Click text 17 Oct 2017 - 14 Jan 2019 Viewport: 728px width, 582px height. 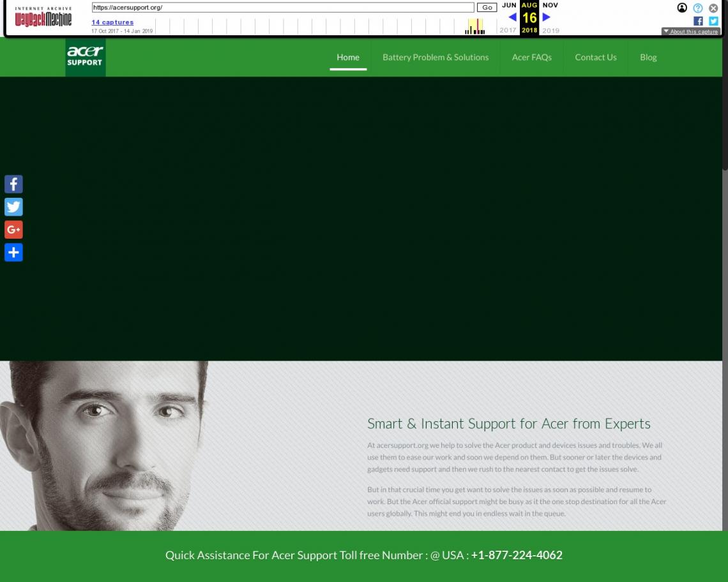coord(122,31)
